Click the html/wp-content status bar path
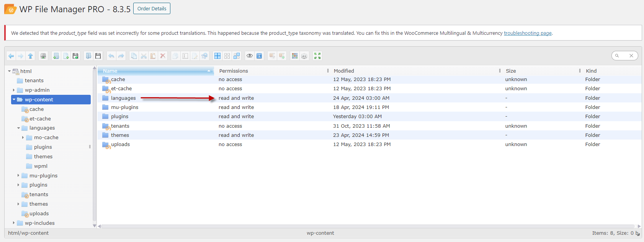The height and width of the screenshot is (242, 644). pyautogui.click(x=28, y=233)
